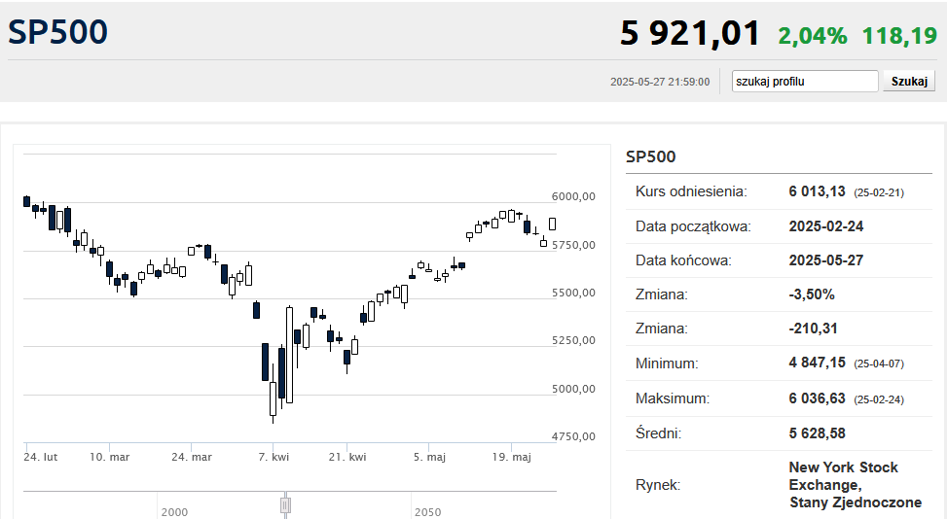948x519 pixels.
Task: Click the large SP500 page title
Action: point(58,32)
